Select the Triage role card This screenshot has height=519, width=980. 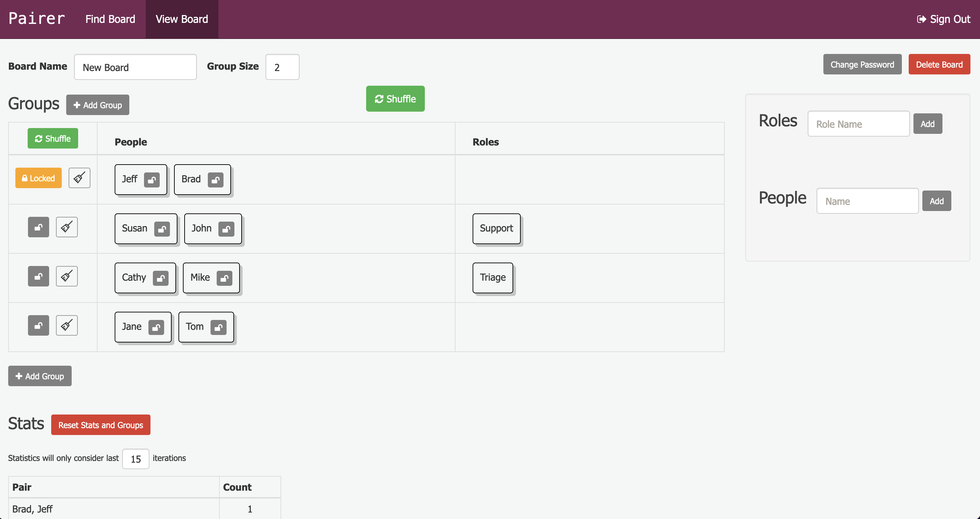point(493,278)
